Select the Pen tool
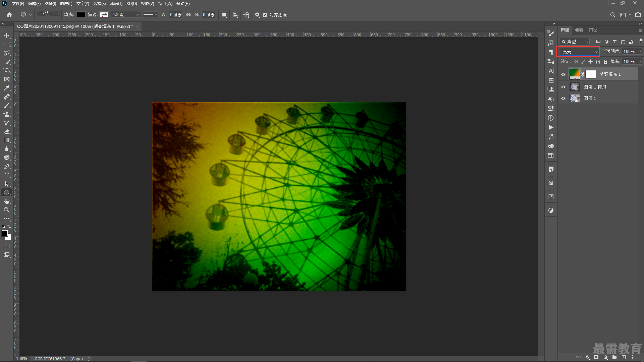 point(7,166)
